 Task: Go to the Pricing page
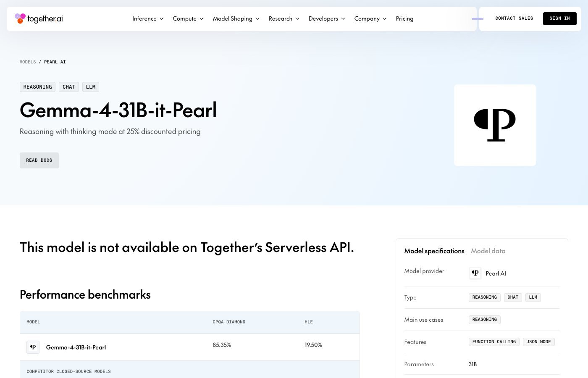click(404, 18)
